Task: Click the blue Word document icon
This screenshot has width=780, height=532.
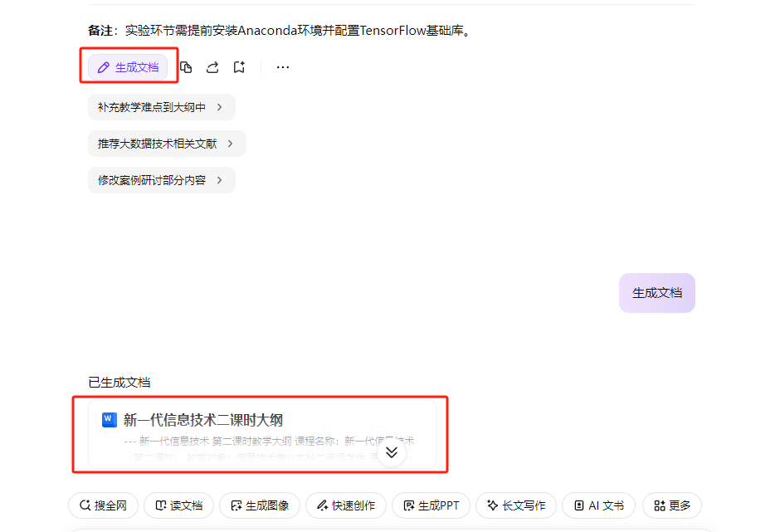Action: coord(109,420)
